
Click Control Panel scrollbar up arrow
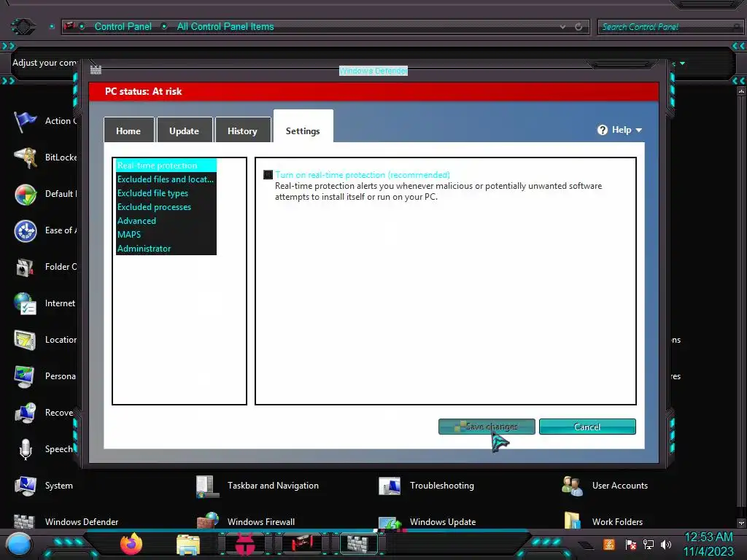[741, 90]
